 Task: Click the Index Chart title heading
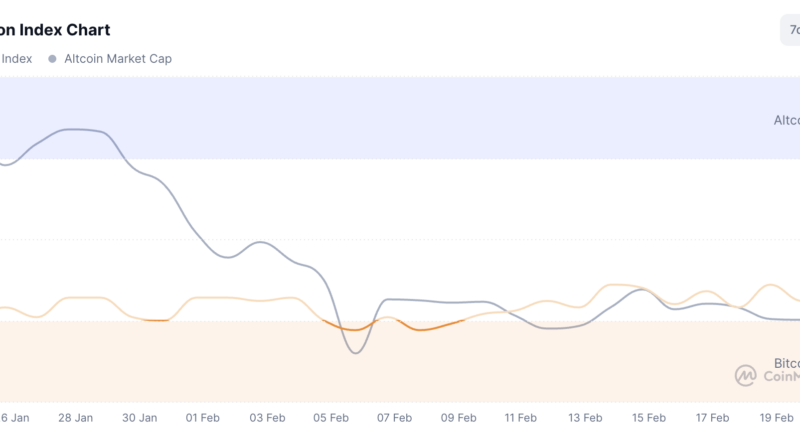point(55,30)
